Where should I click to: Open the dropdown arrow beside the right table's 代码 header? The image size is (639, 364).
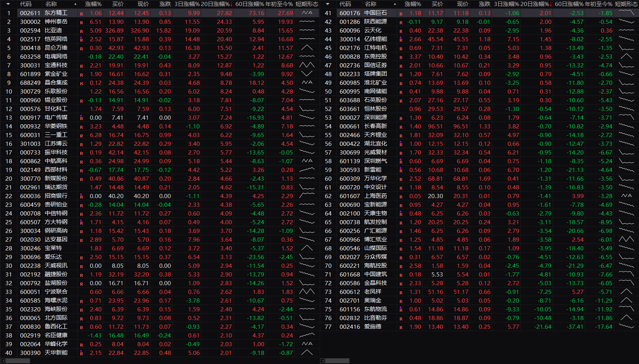coord(327,4)
